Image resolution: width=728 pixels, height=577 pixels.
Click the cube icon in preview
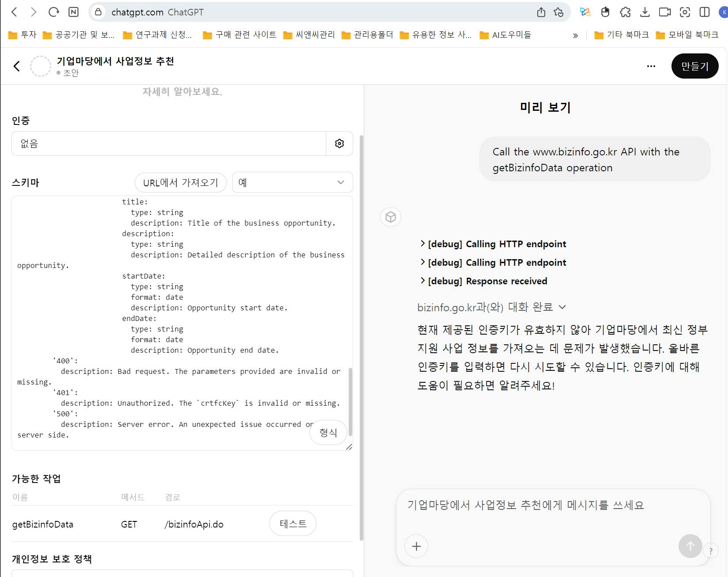click(x=391, y=217)
